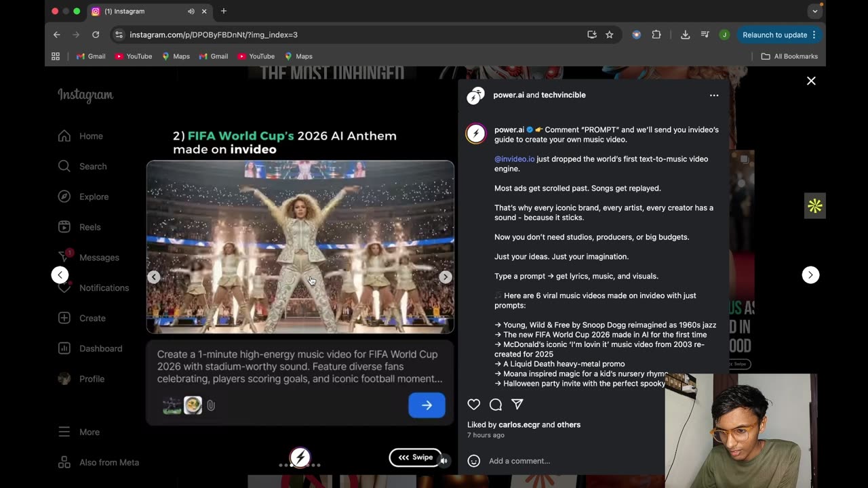Screen dimensions: 868x488
Task: Close the post viewer with the X
Action: [x=811, y=81]
